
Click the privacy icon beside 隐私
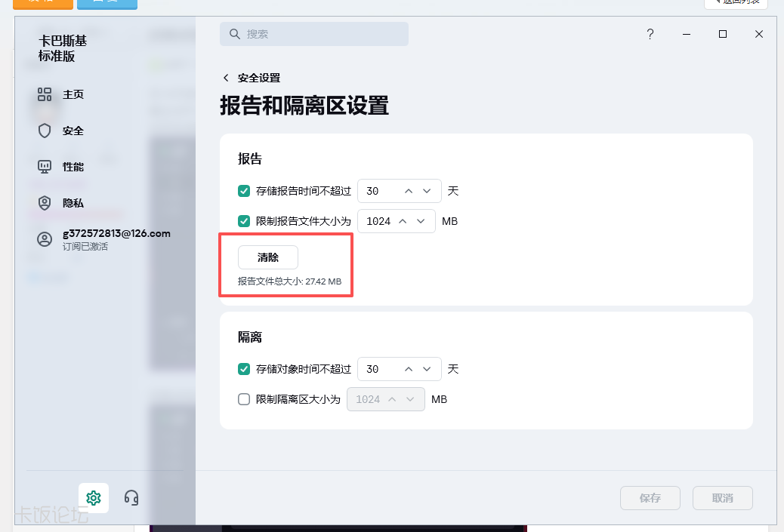click(x=45, y=203)
